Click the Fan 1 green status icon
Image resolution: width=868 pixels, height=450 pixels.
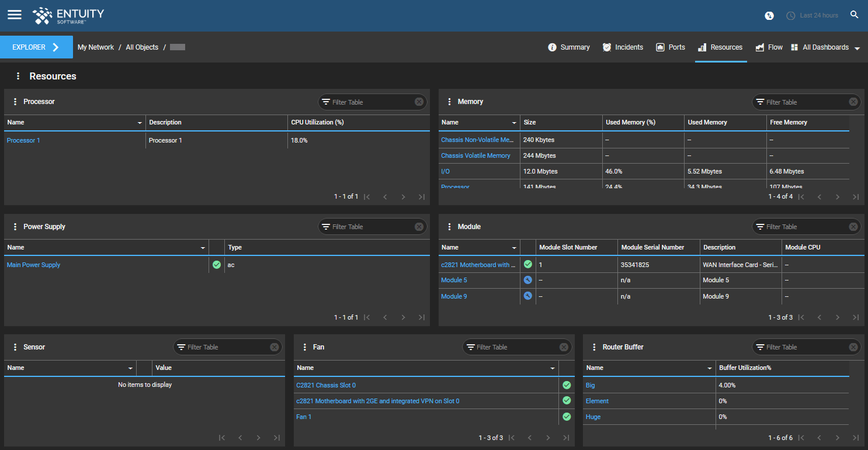tap(566, 417)
